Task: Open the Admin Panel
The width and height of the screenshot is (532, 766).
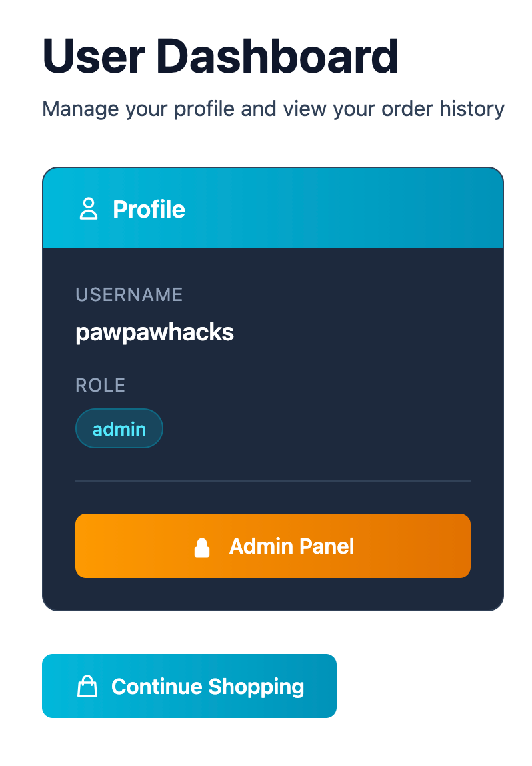Action: (273, 546)
